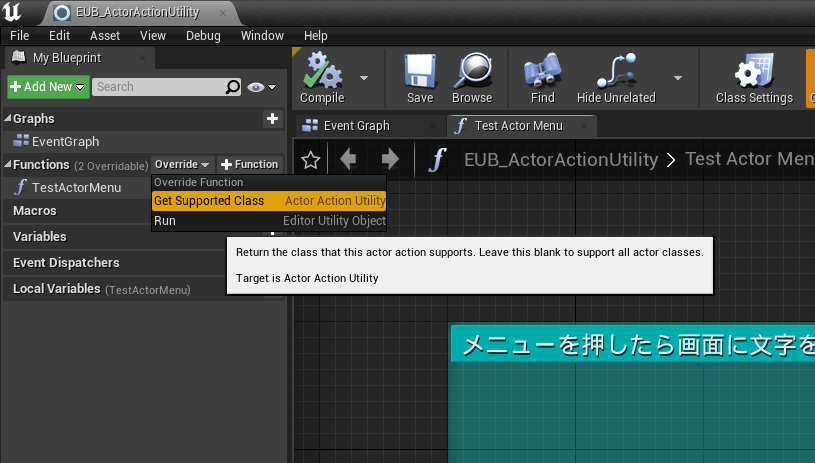Viewport: 815px width, 463px height.
Task: Open the Help menu
Action: click(316, 36)
